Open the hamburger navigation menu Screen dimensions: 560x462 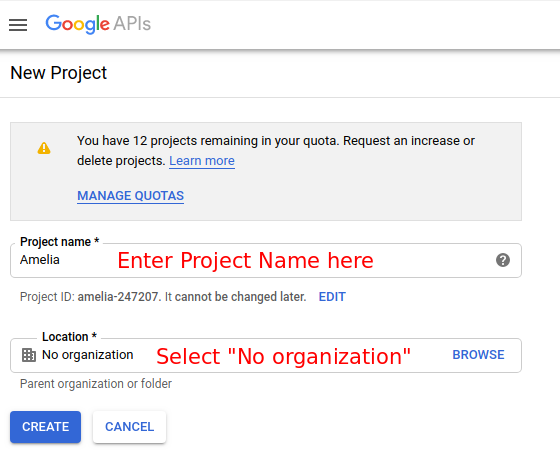(18, 25)
